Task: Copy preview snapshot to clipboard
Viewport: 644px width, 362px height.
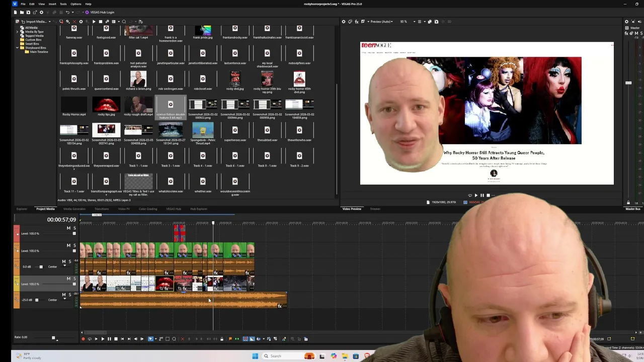Action: (x=430, y=22)
